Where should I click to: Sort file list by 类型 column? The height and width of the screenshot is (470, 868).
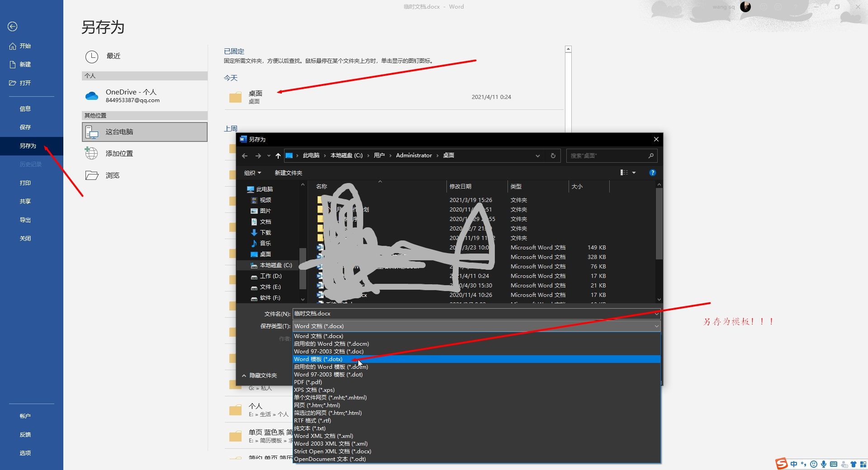tap(538, 187)
